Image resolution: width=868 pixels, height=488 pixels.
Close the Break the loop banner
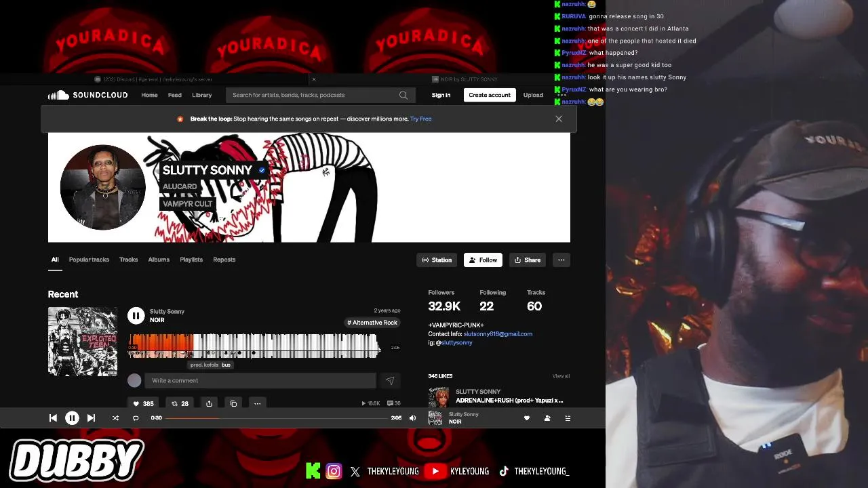pos(559,119)
